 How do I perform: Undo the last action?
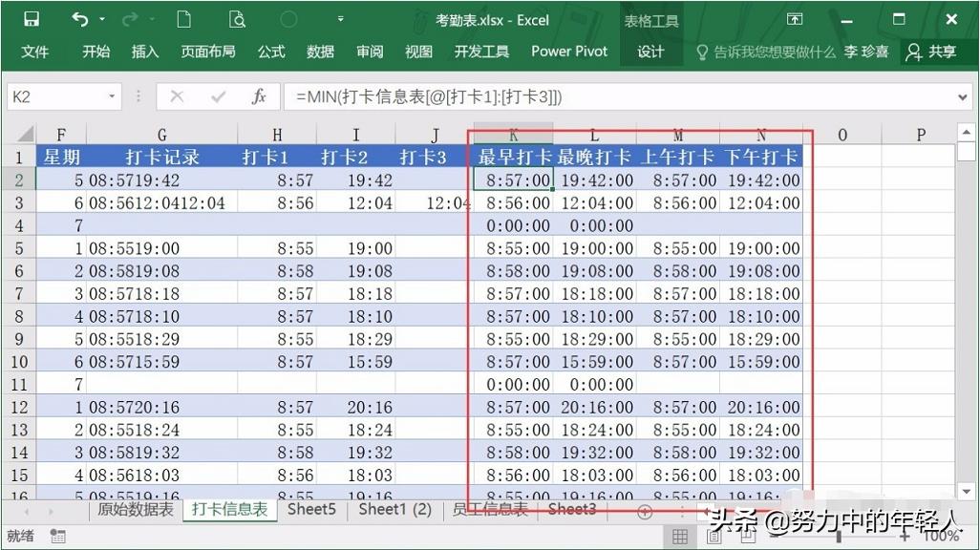point(78,18)
